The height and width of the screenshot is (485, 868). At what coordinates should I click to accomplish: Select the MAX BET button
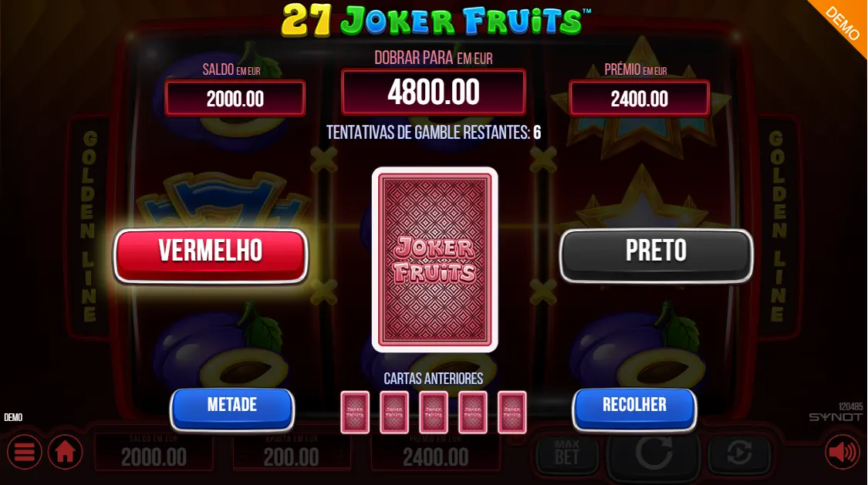566,453
